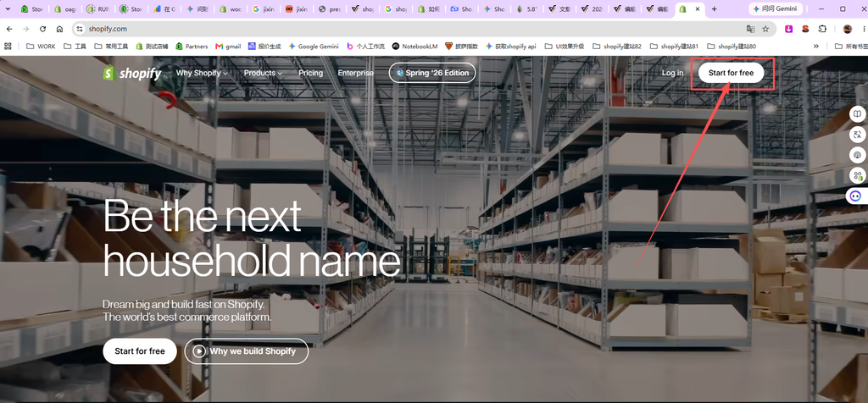Expand the Products menu
Viewport: 868px width, 403px height.
(x=263, y=73)
